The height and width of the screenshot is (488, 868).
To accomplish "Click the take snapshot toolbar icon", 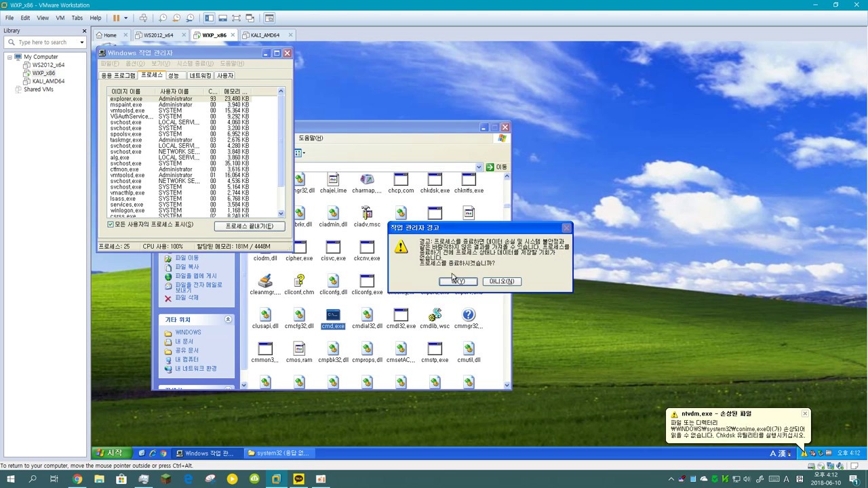I will [163, 18].
